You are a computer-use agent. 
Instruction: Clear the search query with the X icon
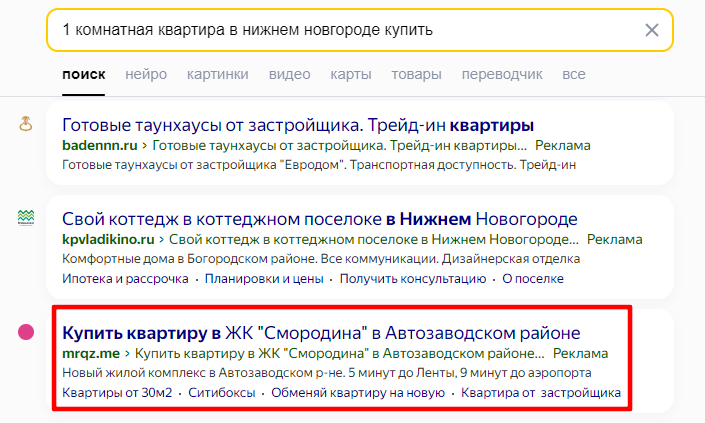(x=651, y=30)
